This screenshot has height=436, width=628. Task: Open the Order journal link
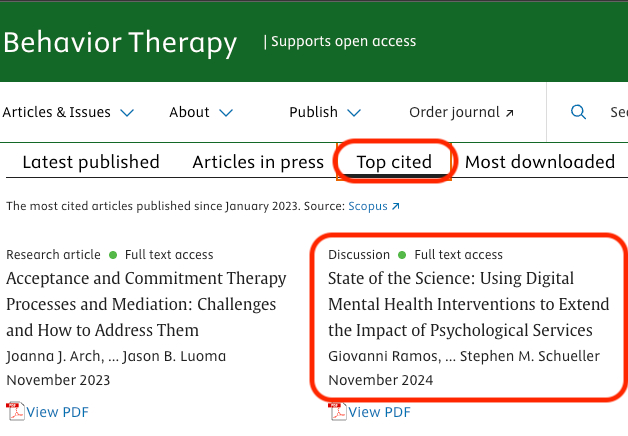click(x=455, y=112)
